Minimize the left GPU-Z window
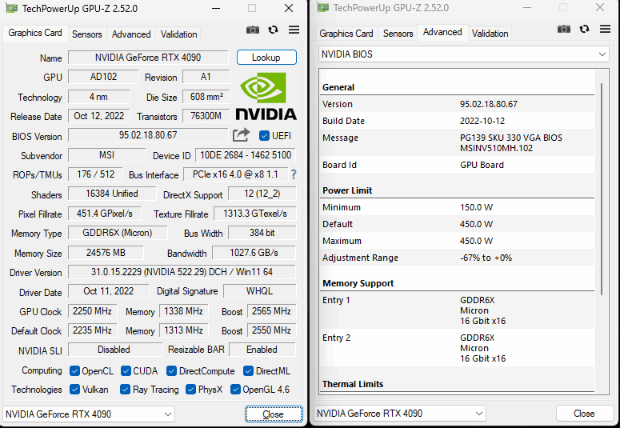 [x=216, y=8]
